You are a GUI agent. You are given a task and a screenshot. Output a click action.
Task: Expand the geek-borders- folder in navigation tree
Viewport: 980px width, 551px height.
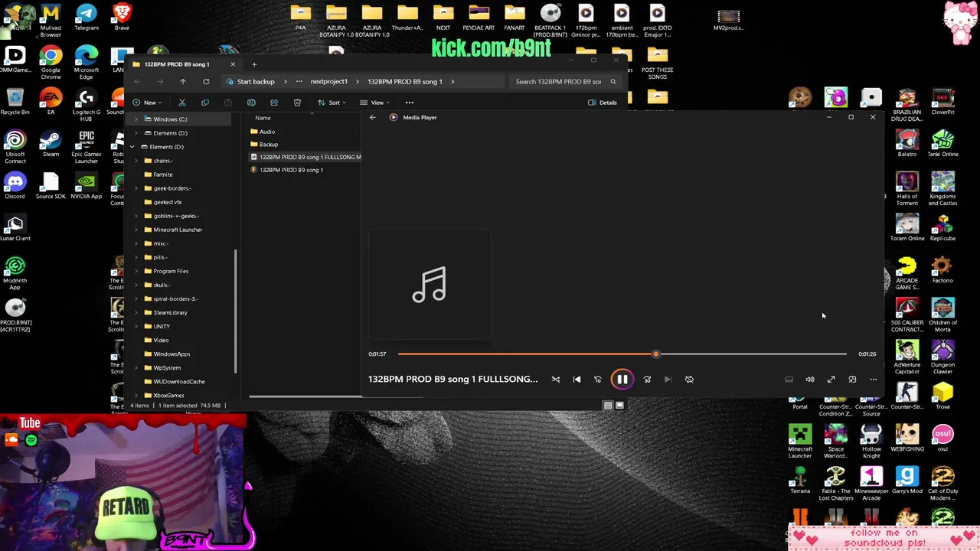136,188
